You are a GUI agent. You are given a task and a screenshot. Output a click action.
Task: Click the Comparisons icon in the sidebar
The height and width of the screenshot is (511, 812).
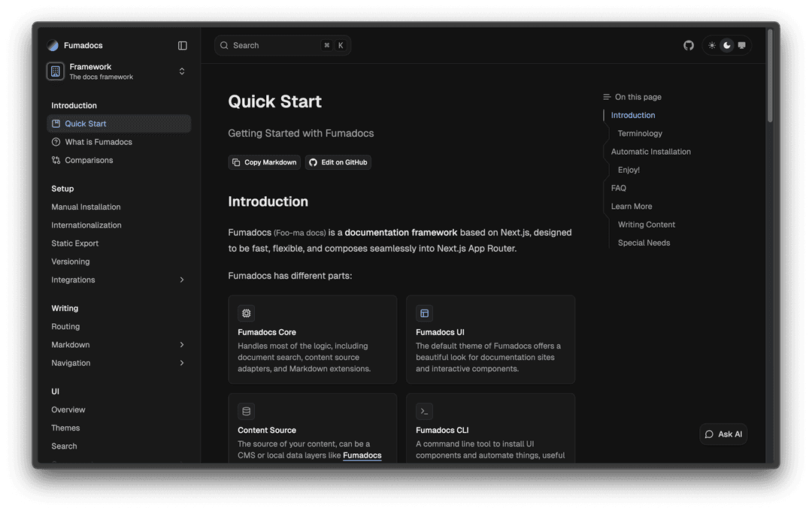pyautogui.click(x=56, y=160)
